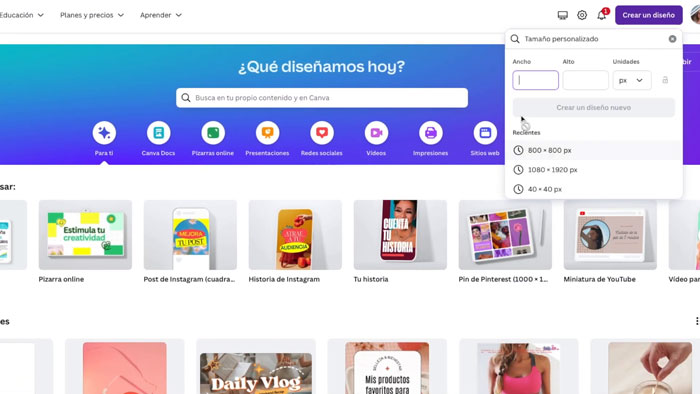Expand the Aprender menu

(161, 15)
